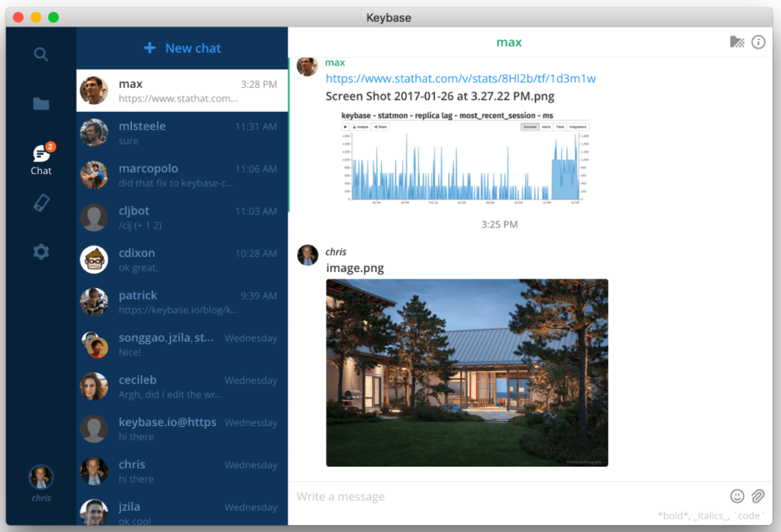
Task: Open the songgao, jzila group conversation
Action: (182, 344)
